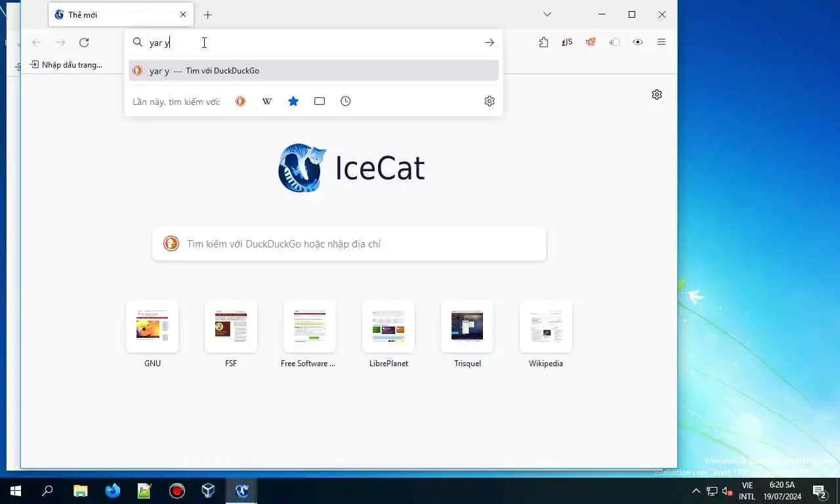This screenshot has width=840, height=504.
Task: Go back one page
Action: (x=37, y=43)
